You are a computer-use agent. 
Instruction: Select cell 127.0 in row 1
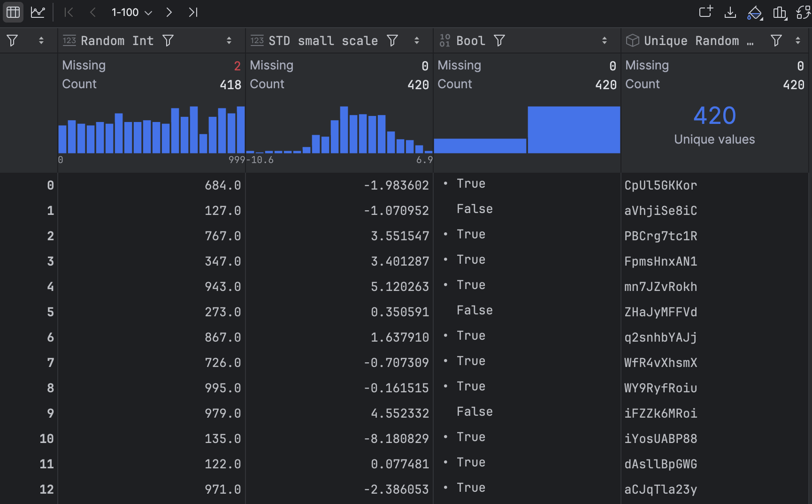tap(152, 211)
